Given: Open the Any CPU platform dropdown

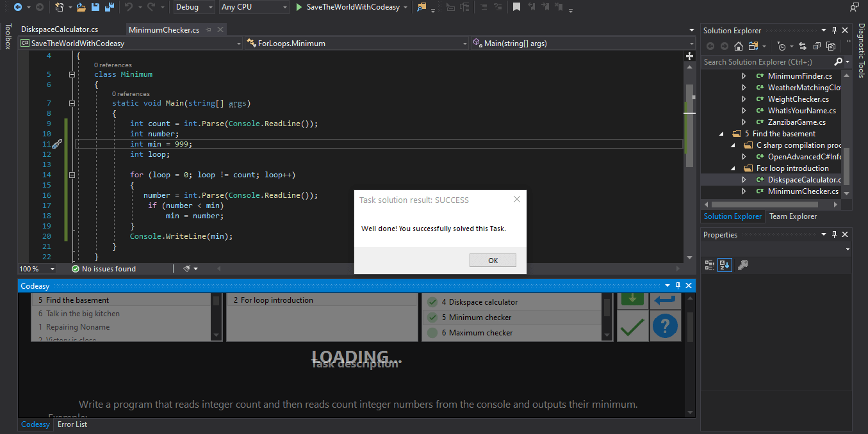Looking at the screenshot, I should pos(254,7).
